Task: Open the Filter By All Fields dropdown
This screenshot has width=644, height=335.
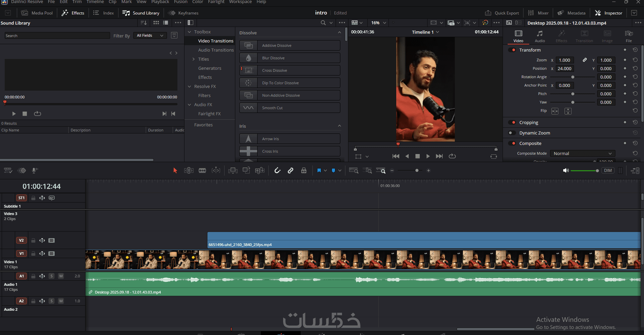Action: click(x=150, y=35)
